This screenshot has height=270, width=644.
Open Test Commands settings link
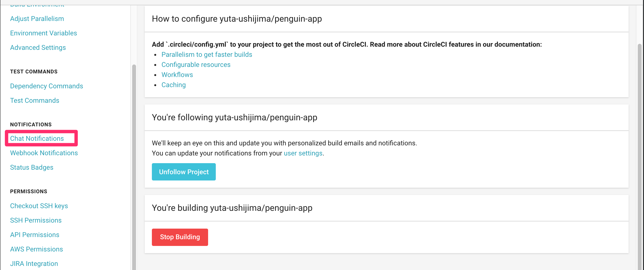point(35,100)
